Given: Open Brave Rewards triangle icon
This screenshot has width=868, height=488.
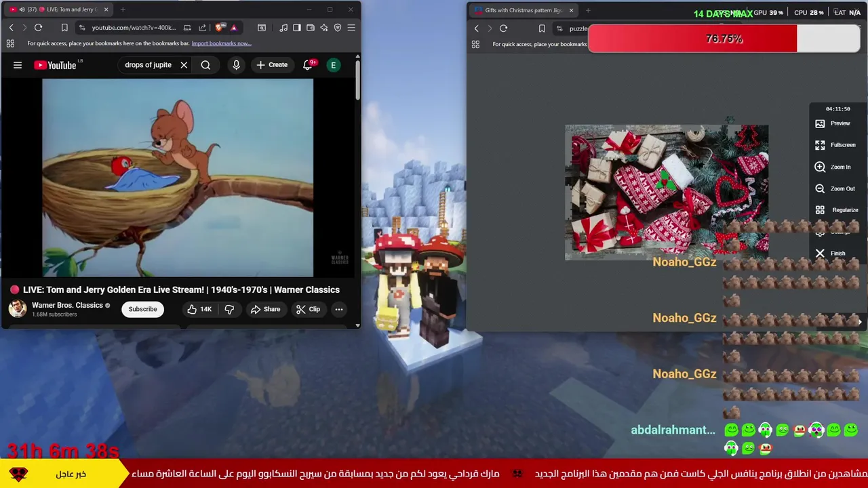Looking at the screenshot, I should [233, 28].
